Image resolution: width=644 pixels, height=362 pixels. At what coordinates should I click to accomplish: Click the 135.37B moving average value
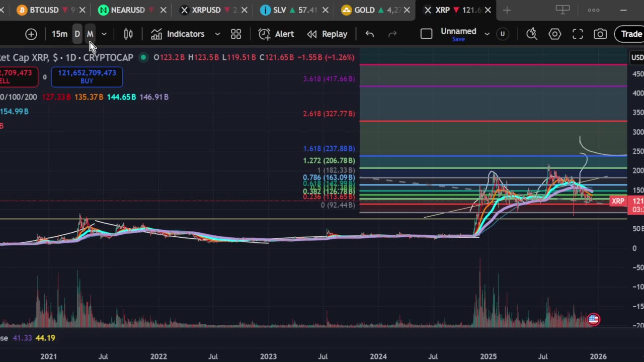click(x=89, y=97)
